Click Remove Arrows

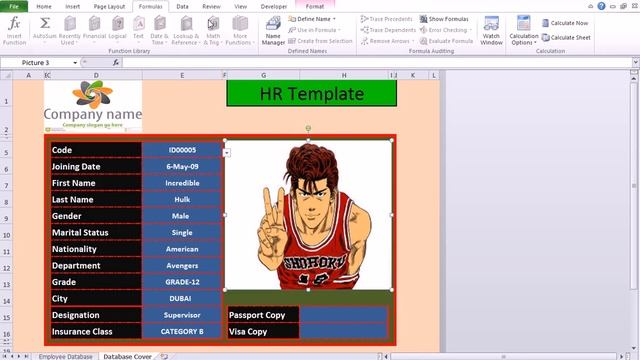point(387,41)
